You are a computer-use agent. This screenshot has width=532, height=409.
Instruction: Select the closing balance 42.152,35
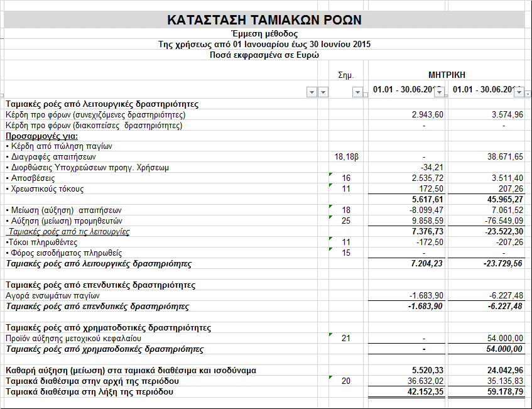(425, 392)
